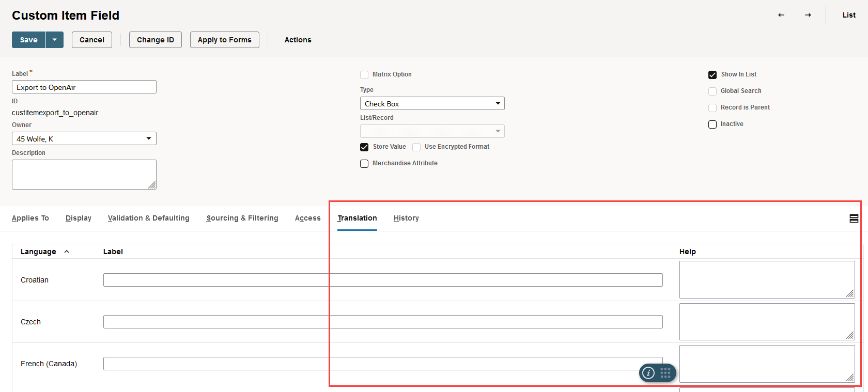Click the Help column header
The image size is (868, 392).
tap(688, 252)
